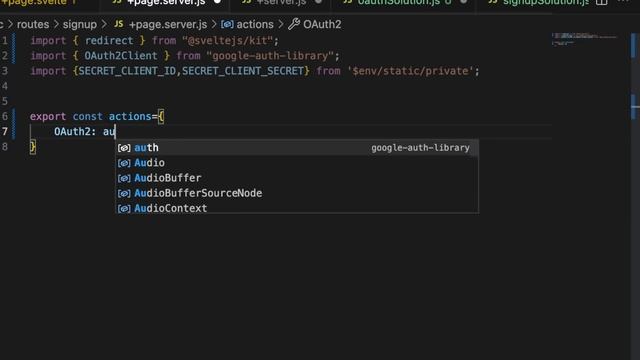Screen dimensions: 640x360
Task: Select the auth autocomplete suggestion
Action: point(297,148)
